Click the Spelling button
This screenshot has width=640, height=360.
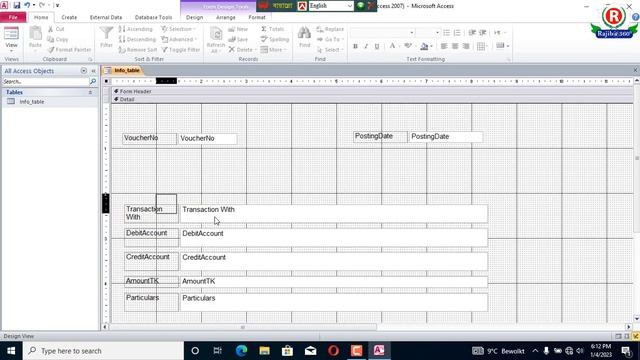coord(275,39)
